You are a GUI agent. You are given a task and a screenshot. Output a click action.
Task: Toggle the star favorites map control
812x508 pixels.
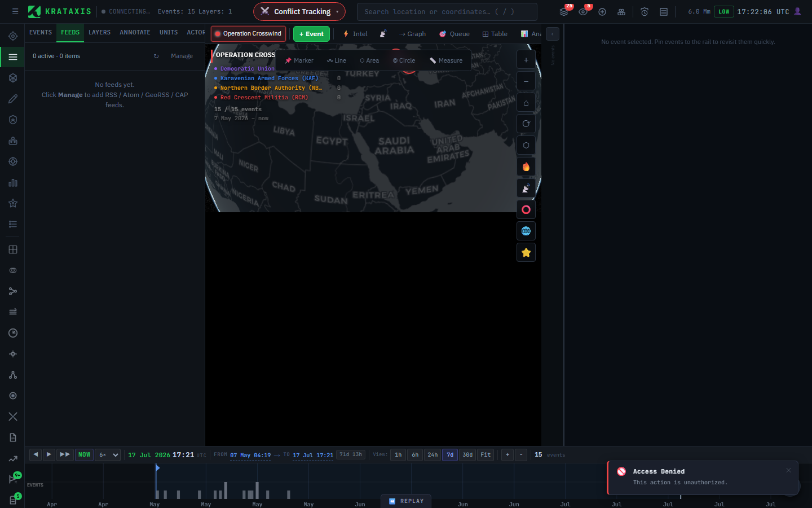click(x=526, y=252)
